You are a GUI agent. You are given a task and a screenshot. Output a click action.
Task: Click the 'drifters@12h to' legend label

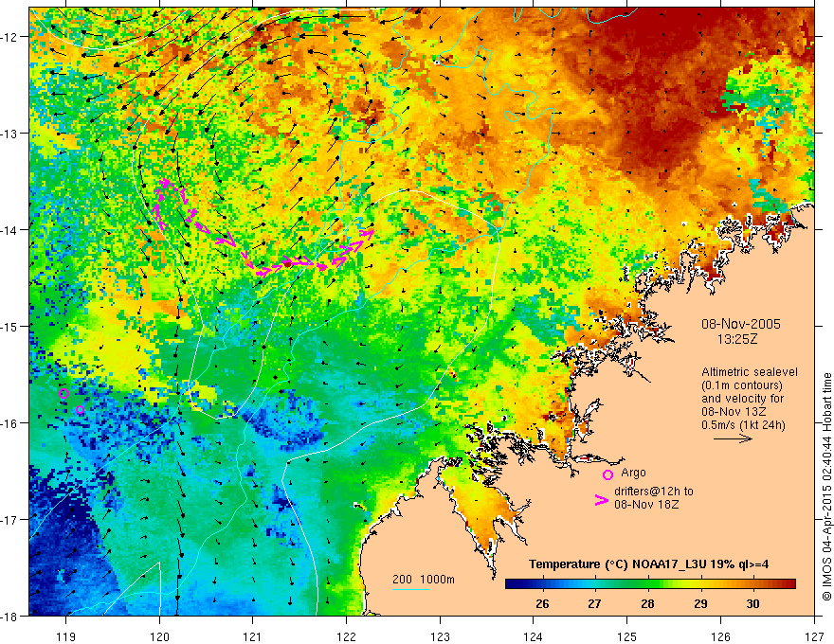[654, 492]
